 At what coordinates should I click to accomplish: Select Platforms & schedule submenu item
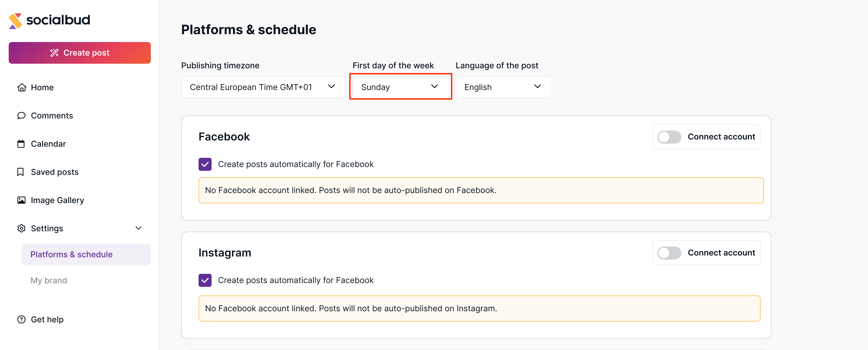coord(86,254)
